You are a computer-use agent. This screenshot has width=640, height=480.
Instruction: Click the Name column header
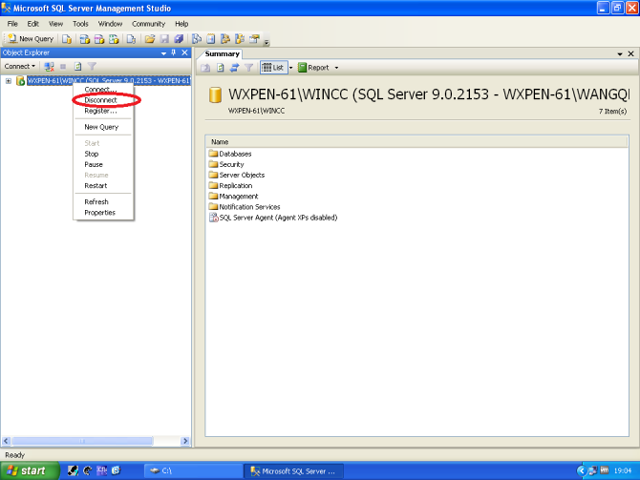(x=220, y=142)
